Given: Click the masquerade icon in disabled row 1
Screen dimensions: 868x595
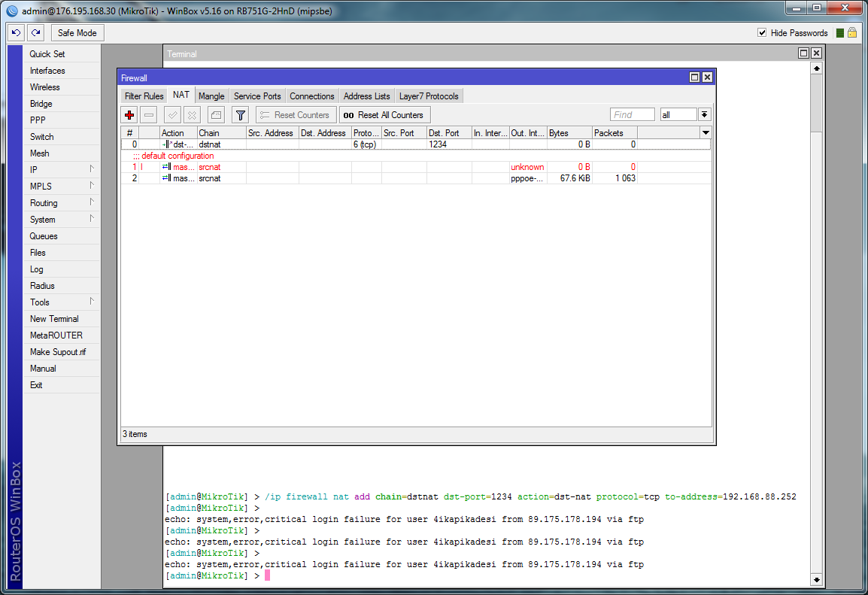Looking at the screenshot, I should pyautogui.click(x=167, y=167).
